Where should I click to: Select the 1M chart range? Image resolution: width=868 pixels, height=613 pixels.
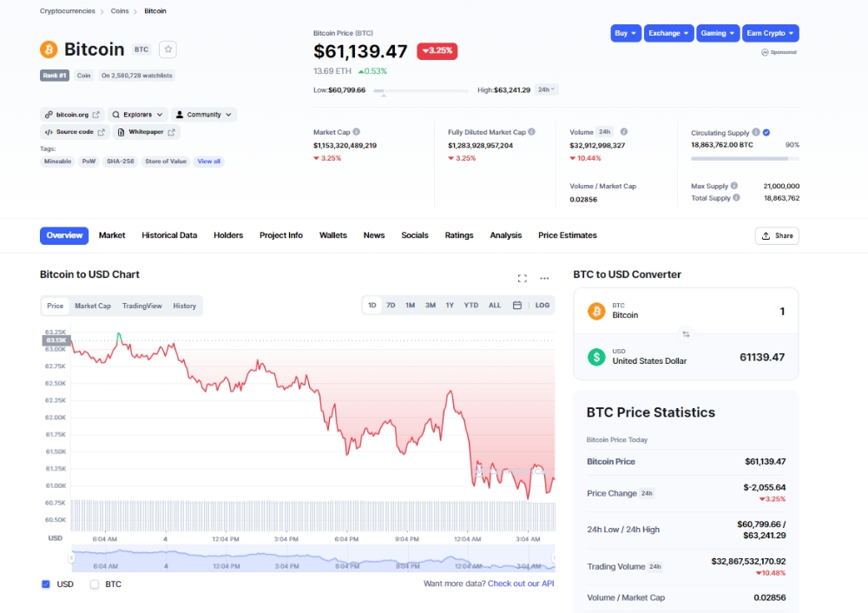[x=411, y=305]
